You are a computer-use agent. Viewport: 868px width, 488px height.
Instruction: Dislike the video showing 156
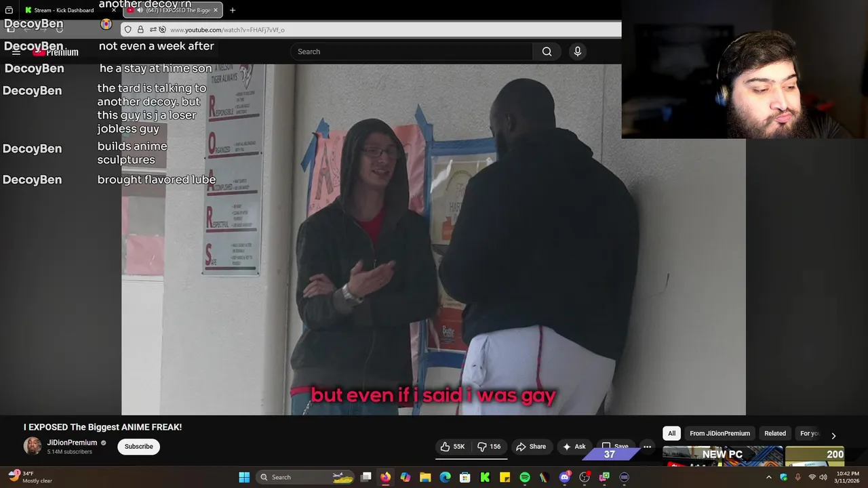pyautogui.click(x=489, y=447)
